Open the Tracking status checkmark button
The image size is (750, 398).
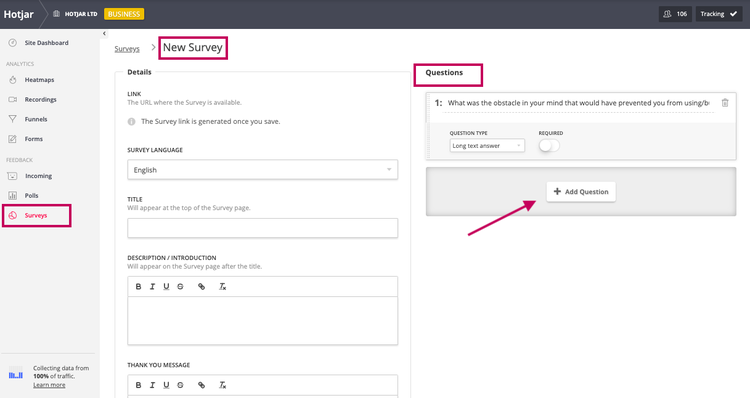(x=718, y=14)
